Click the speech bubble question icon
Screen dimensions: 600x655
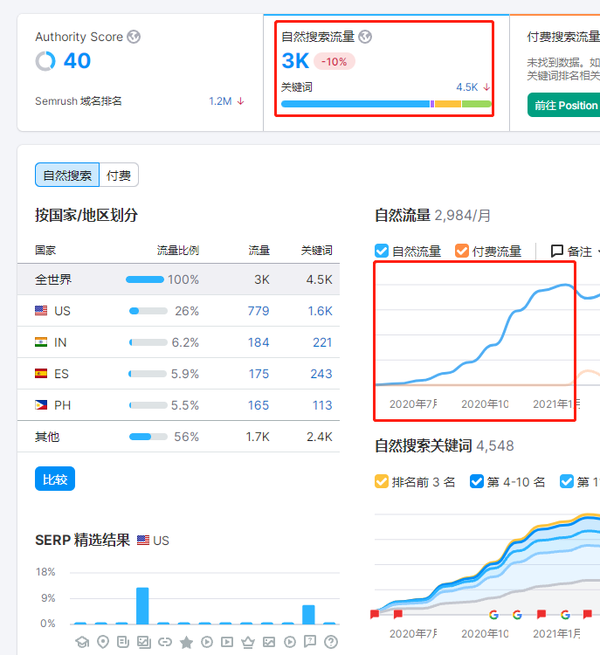(310, 642)
